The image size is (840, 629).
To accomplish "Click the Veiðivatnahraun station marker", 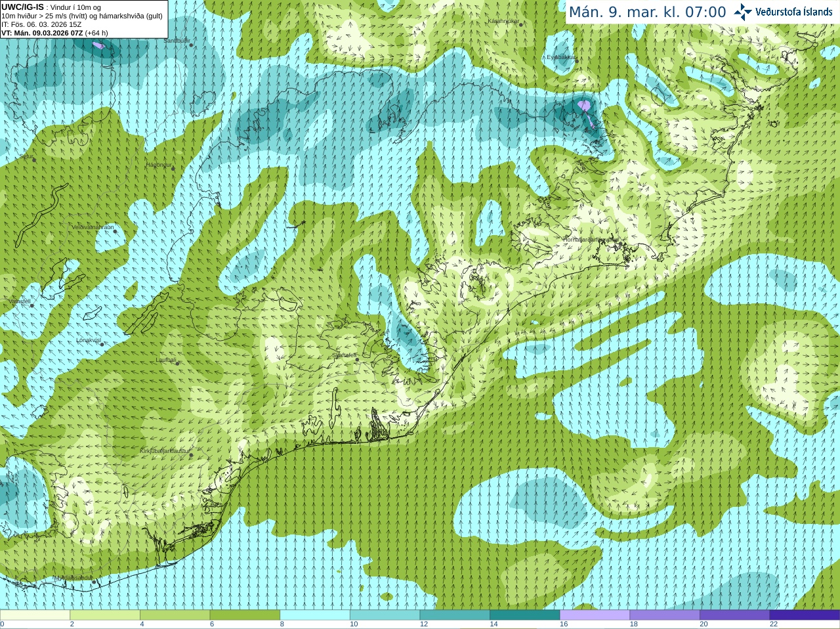I will click(115, 230).
